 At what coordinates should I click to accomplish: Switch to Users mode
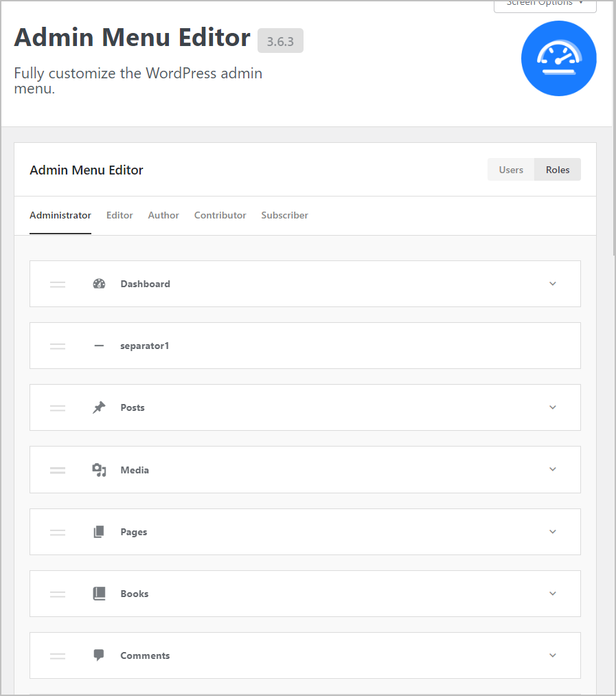(x=511, y=170)
